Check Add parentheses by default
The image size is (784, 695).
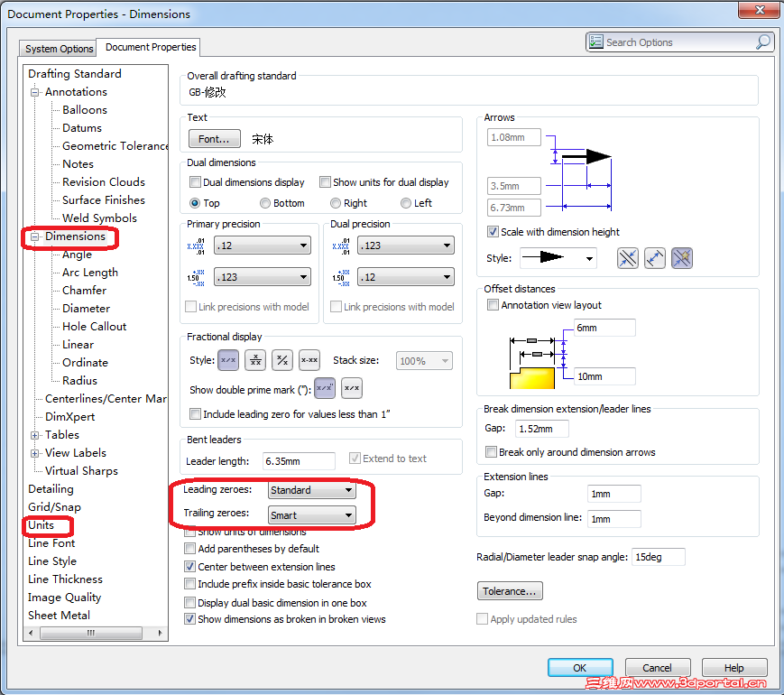(x=190, y=549)
